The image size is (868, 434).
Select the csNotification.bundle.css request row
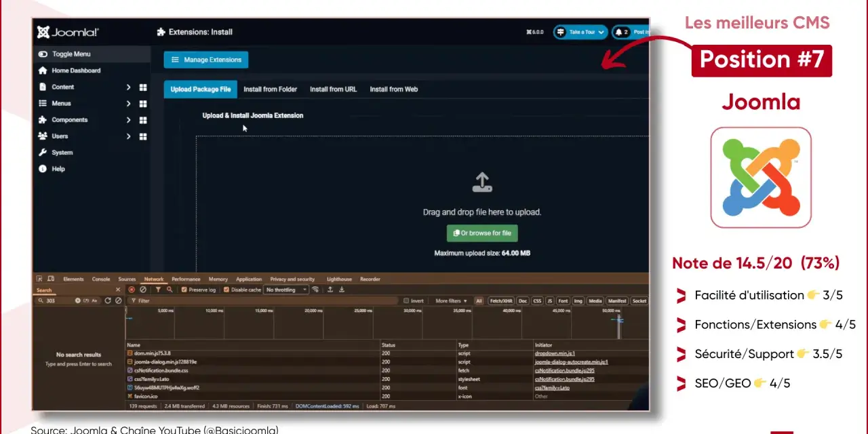(387, 370)
